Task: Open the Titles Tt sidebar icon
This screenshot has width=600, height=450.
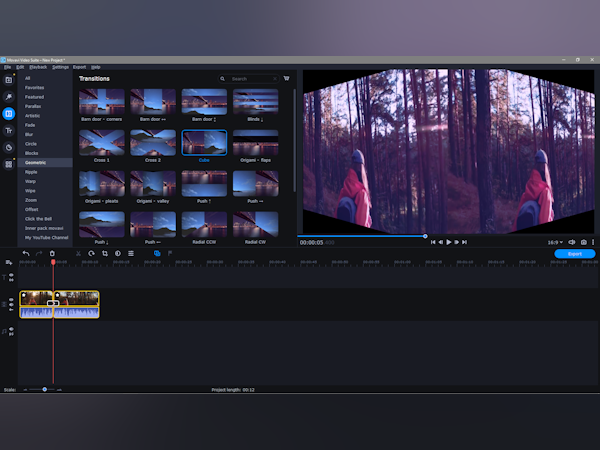Action: pyautogui.click(x=8, y=130)
